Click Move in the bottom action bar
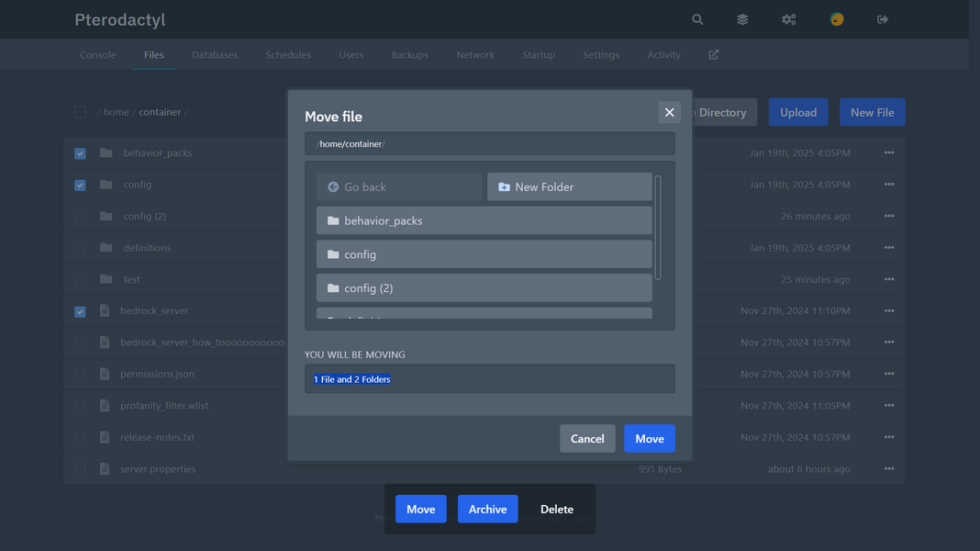The height and width of the screenshot is (551, 980). click(x=420, y=509)
